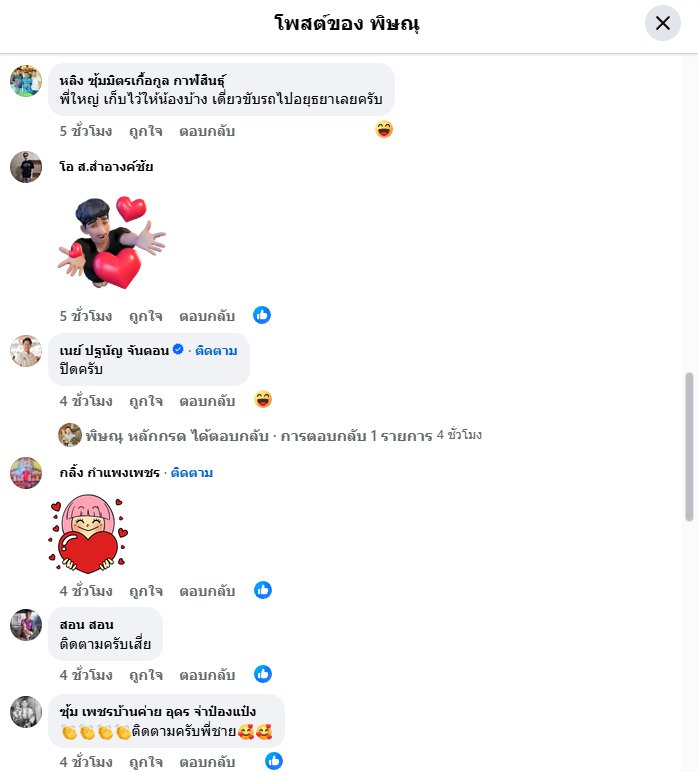Click the laughing reaction on หลิง's comment
The image size is (698, 772).
[384, 129]
